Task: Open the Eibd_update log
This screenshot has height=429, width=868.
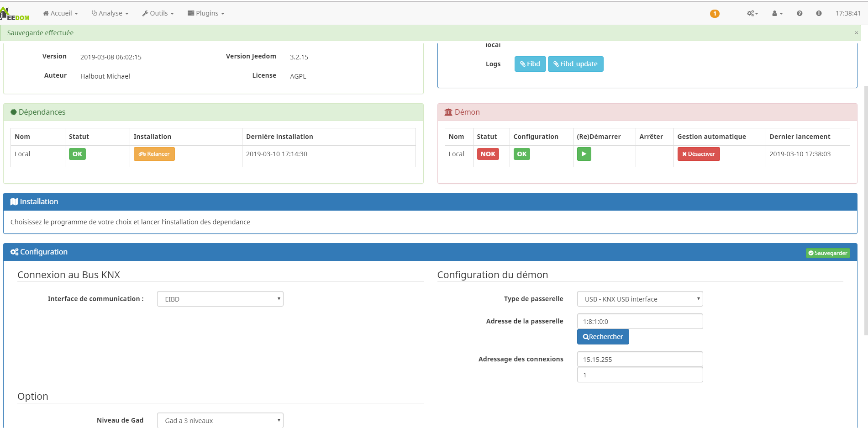Action: (x=576, y=64)
